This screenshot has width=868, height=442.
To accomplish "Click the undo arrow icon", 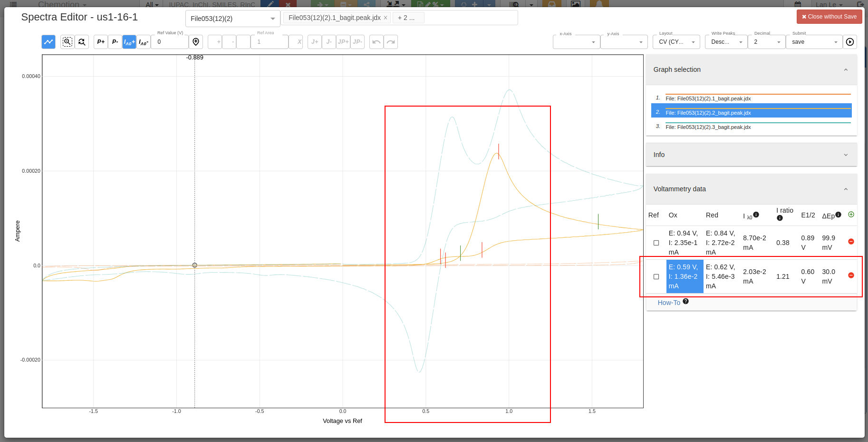I will [376, 42].
